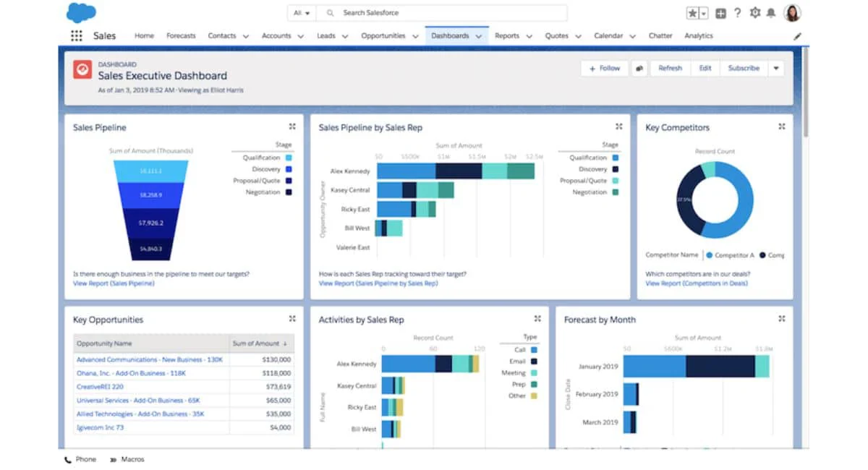Open the dashboard actions dropdown arrow
The height and width of the screenshot is (470, 868).
click(x=775, y=69)
